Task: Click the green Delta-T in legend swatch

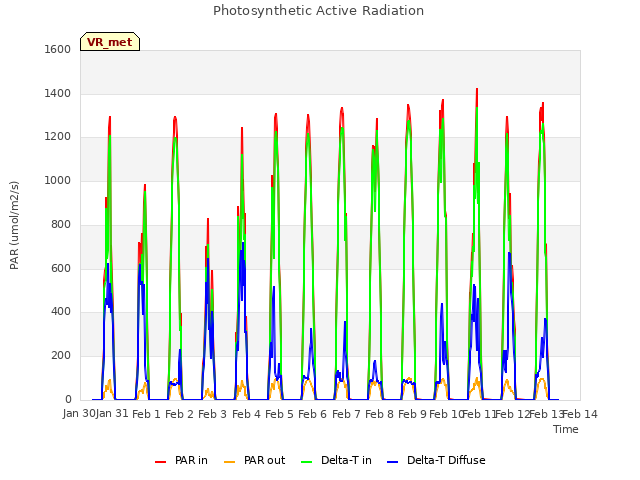Action: tap(307, 462)
